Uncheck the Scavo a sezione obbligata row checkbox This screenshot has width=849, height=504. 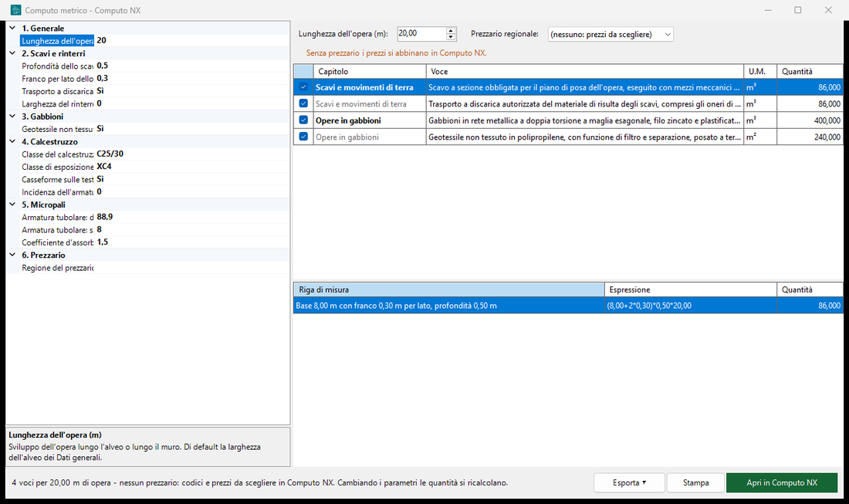303,86
